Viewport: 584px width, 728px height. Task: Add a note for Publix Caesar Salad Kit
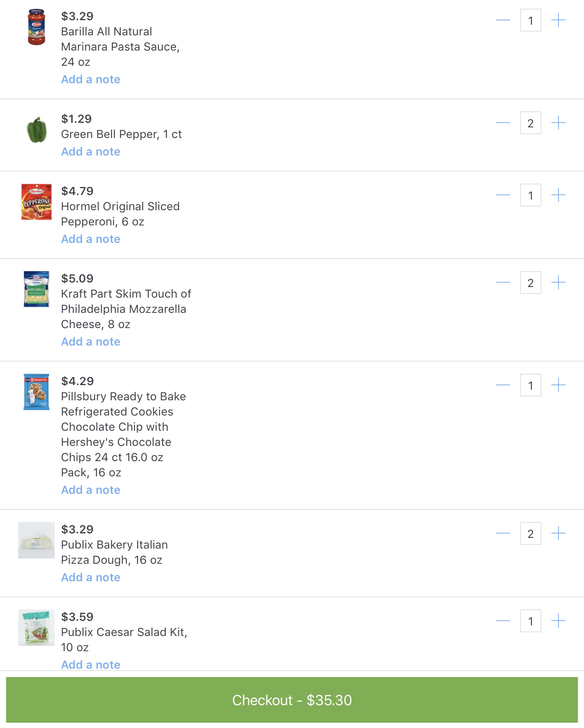pyautogui.click(x=91, y=665)
